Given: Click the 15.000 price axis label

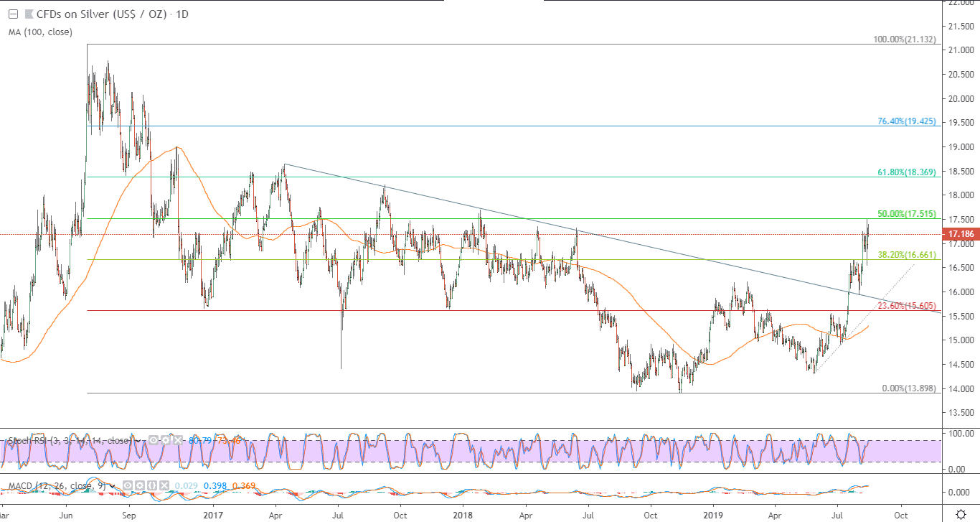Looking at the screenshot, I should point(961,340).
